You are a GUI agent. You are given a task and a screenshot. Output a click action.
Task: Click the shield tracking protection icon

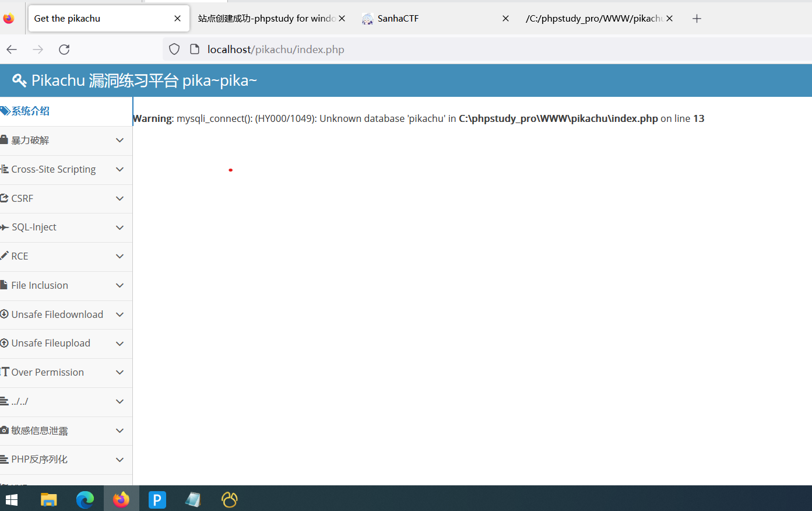tap(174, 50)
